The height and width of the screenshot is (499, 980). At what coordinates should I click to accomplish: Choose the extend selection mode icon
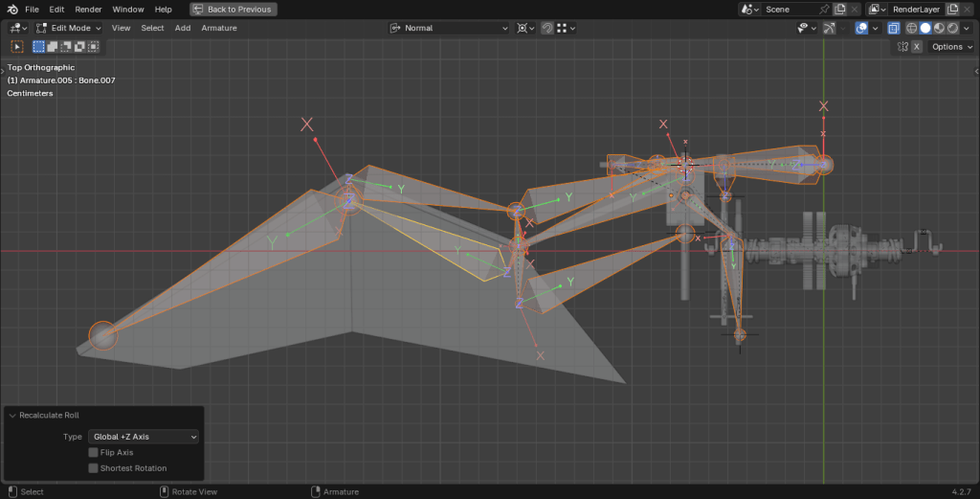pyautogui.click(x=53, y=46)
